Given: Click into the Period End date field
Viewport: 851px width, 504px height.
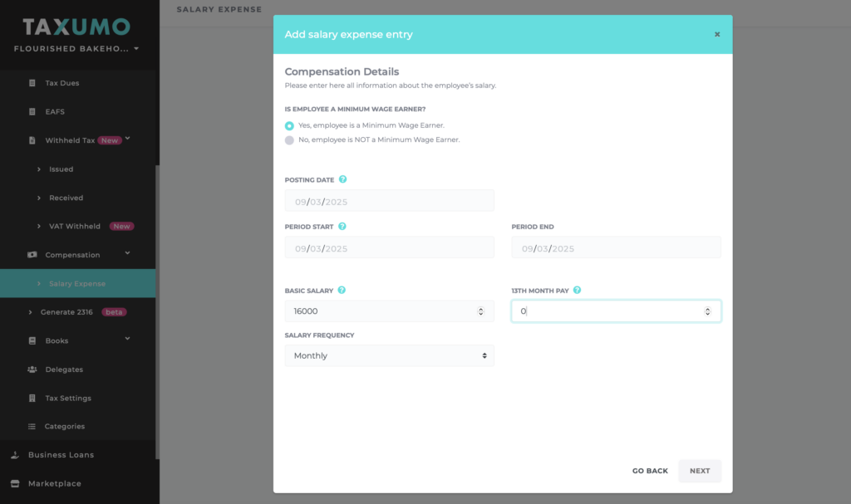Looking at the screenshot, I should point(616,247).
